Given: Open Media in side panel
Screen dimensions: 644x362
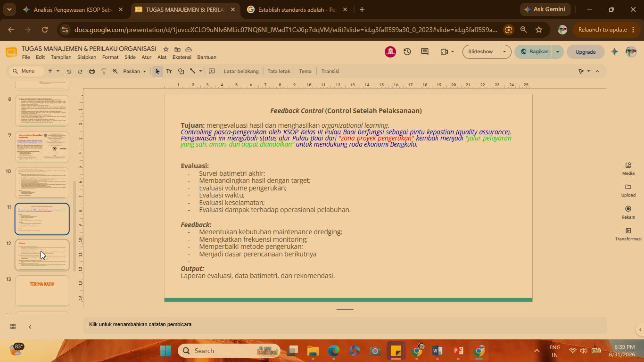Looking at the screenshot, I should click(x=628, y=169).
